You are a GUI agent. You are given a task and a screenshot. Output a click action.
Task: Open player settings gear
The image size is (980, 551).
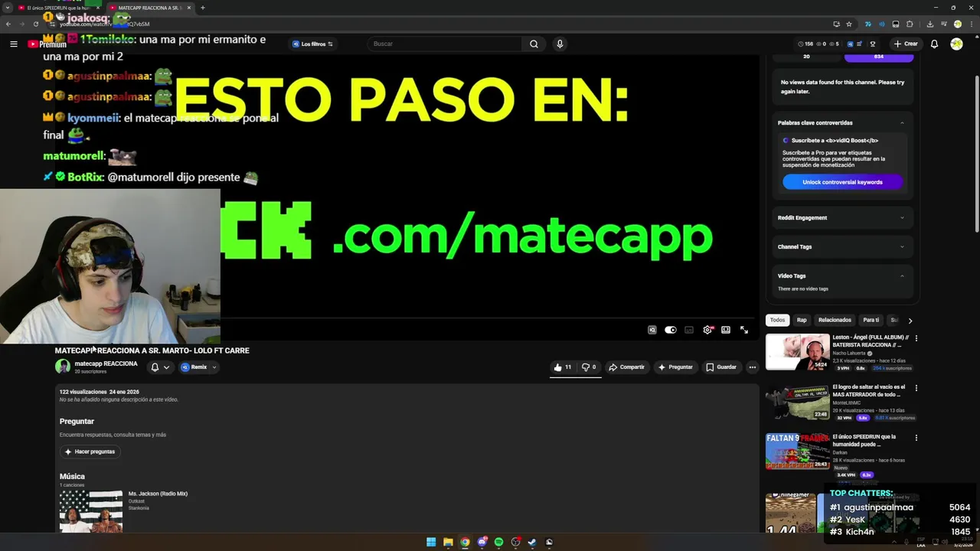point(707,330)
